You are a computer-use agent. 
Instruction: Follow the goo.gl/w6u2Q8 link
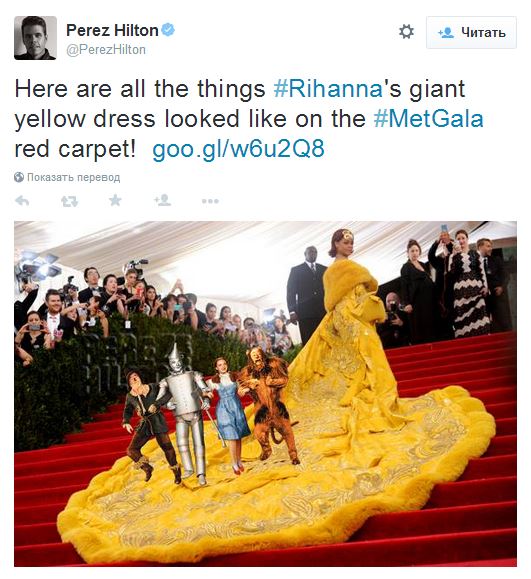coord(238,149)
